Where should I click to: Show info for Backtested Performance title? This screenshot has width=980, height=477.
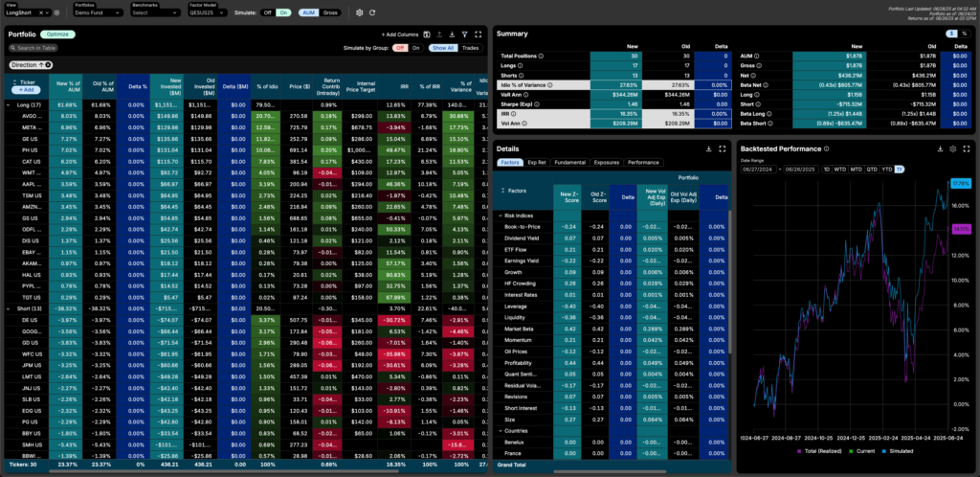[x=826, y=148]
